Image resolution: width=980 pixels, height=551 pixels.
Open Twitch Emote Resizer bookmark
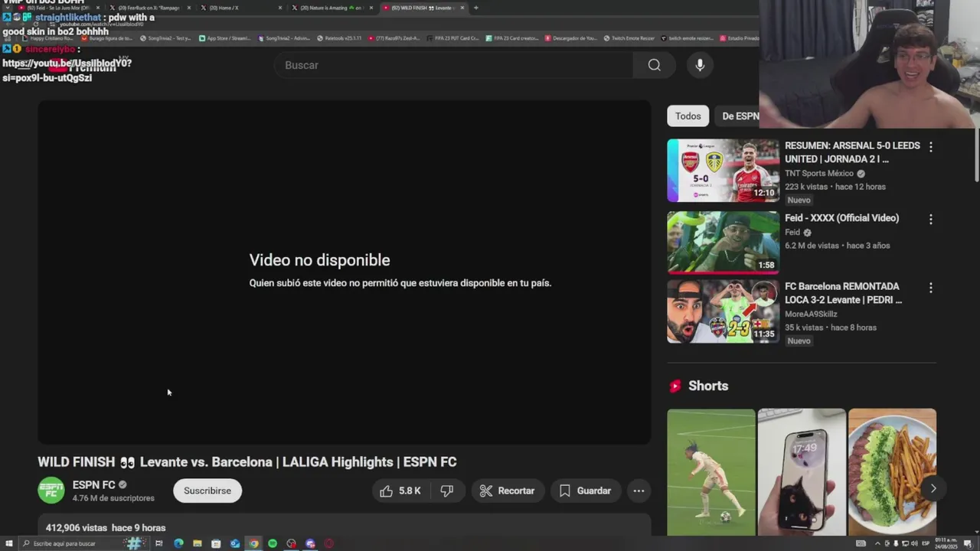tap(629, 38)
